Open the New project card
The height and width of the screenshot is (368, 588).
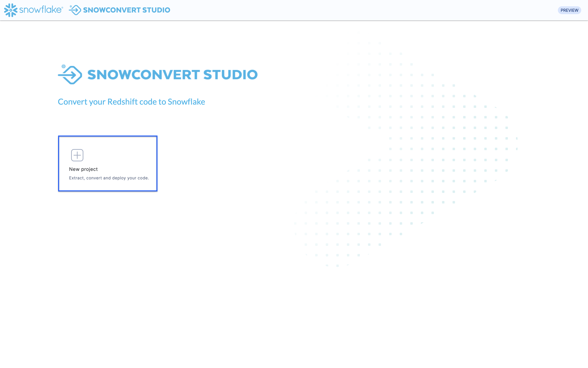[x=108, y=164]
